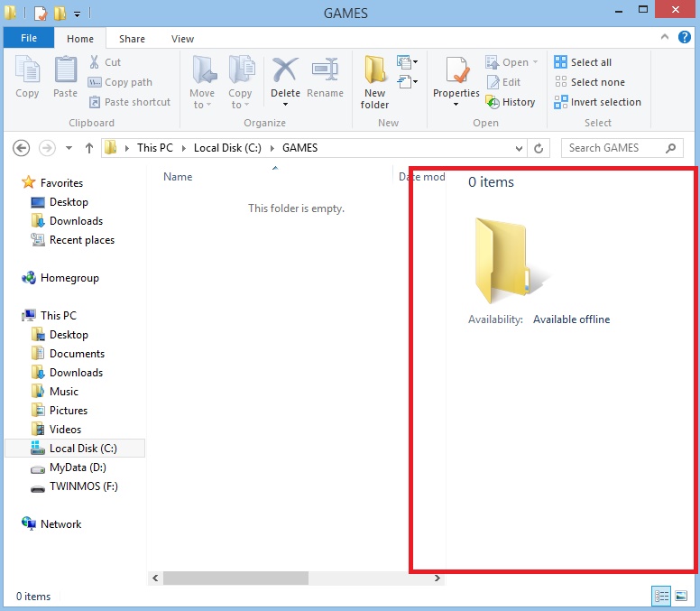Expand the address bar history dropdown

[519, 148]
